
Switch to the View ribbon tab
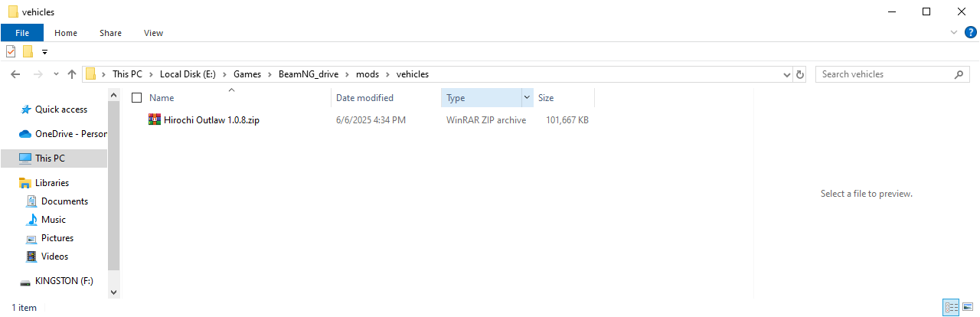tap(153, 33)
